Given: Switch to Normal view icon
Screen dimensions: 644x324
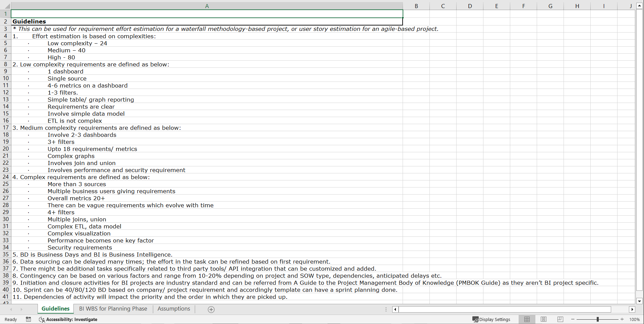Looking at the screenshot, I should (x=526, y=319).
